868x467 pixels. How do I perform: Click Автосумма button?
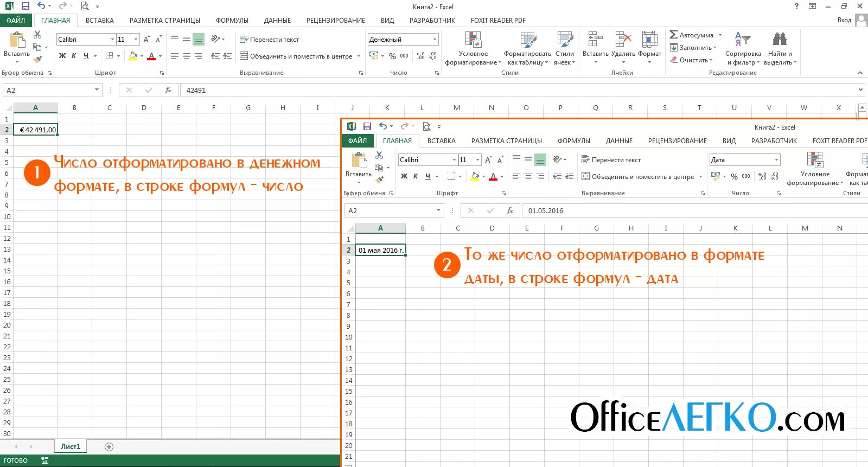(x=692, y=35)
